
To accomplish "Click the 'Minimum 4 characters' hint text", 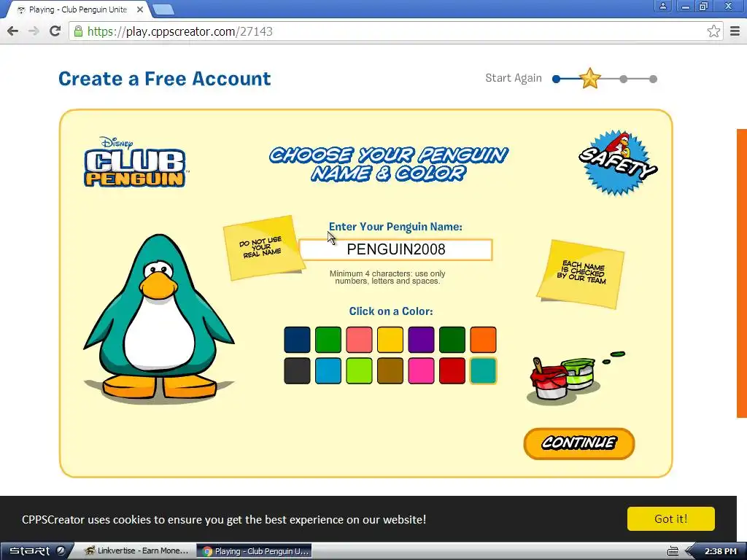I will [x=387, y=277].
